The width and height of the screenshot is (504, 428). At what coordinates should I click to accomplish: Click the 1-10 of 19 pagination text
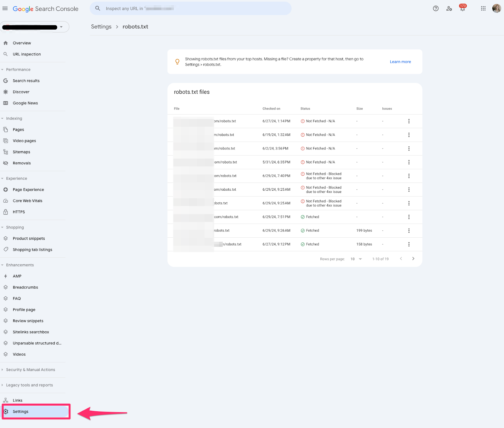pos(381,259)
